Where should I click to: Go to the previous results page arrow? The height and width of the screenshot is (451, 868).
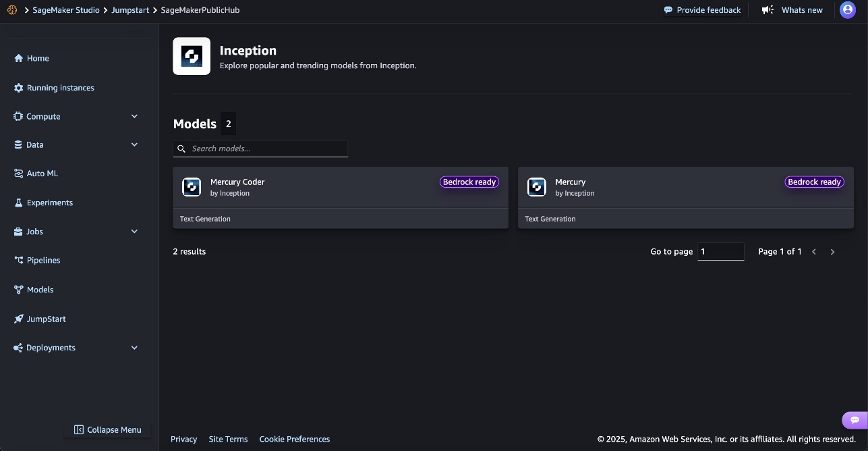point(814,252)
